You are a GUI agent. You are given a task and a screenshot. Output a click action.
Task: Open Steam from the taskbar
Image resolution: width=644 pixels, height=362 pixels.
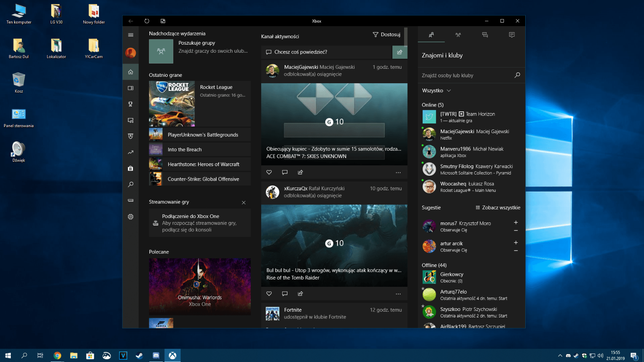[x=139, y=356]
